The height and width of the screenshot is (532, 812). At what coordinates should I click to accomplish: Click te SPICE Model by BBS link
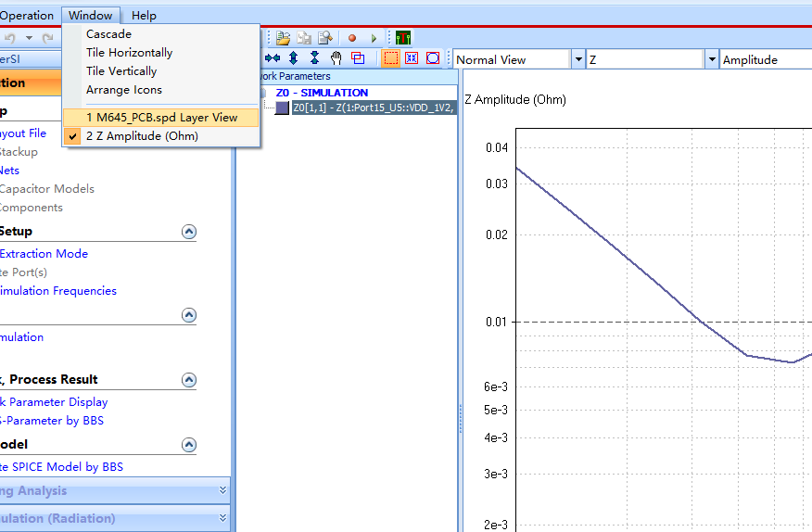(x=61, y=467)
